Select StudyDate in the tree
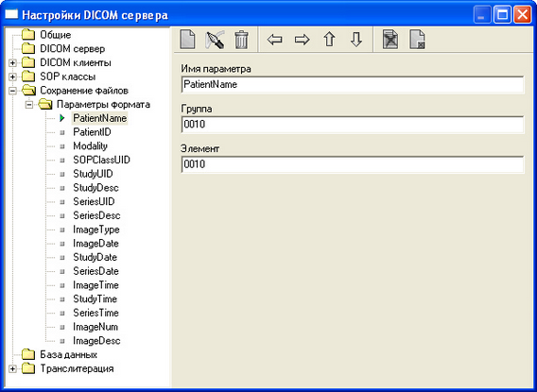537x392 pixels. click(x=95, y=257)
